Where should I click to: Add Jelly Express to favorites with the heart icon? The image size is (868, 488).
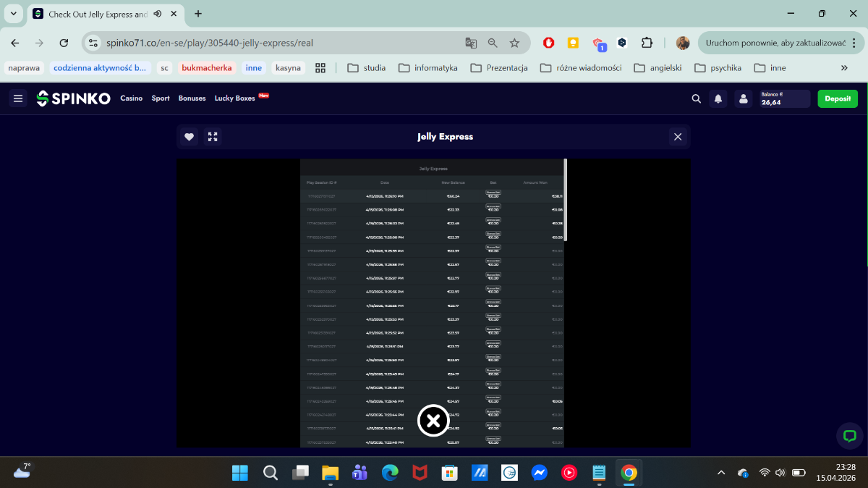[x=189, y=137]
